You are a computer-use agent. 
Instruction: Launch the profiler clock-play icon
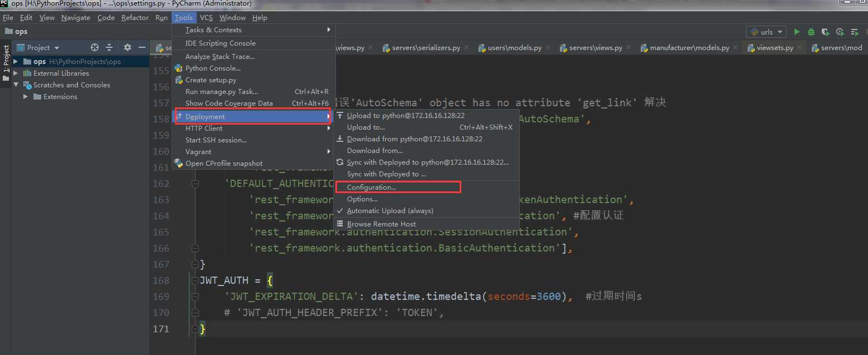(840, 32)
